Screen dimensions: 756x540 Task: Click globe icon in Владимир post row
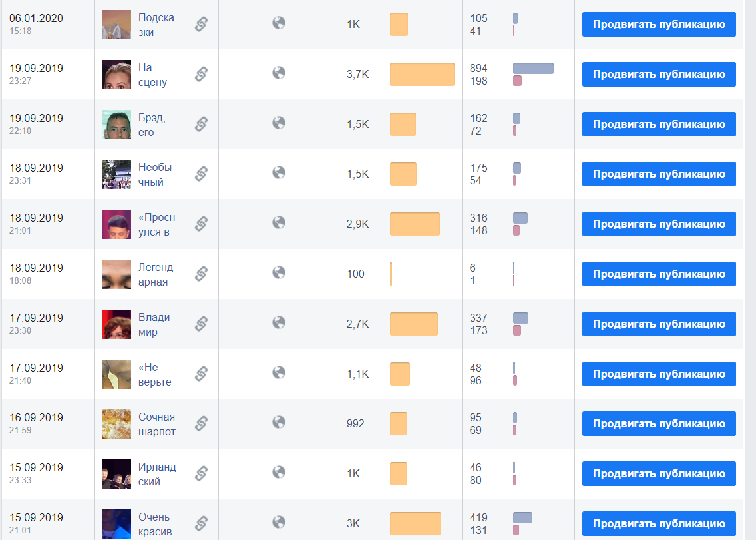pos(279,322)
